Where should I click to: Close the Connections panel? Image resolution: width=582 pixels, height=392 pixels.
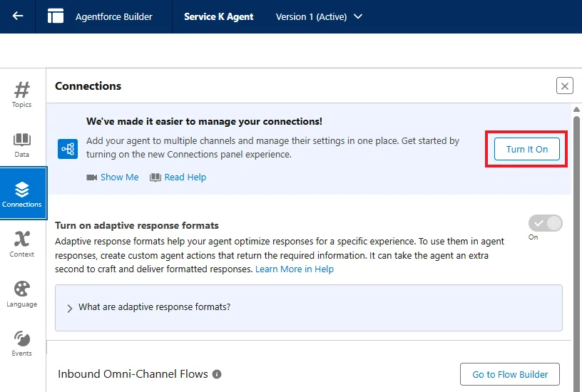(x=565, y=86)
